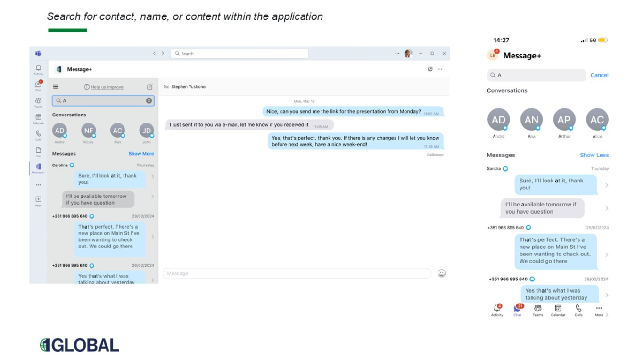
Task: Open Calendar in the left rail
Action: [38, 118]
